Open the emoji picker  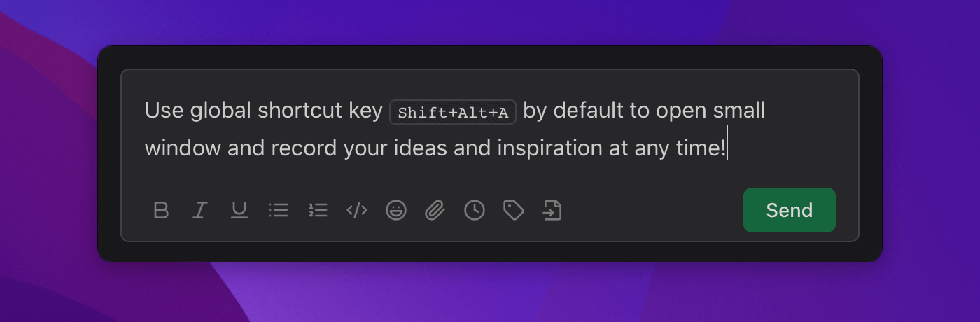(396, 210)
